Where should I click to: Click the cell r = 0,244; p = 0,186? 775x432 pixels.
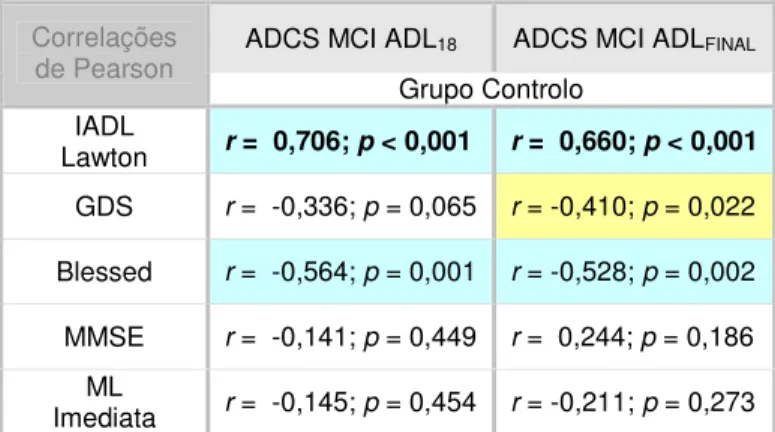tap(635, 337)
